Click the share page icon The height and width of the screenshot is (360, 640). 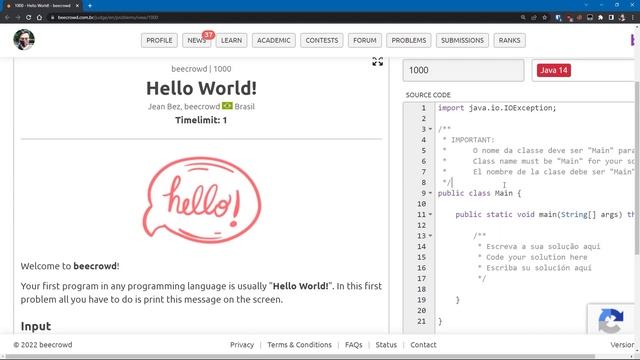click(534, 18)
